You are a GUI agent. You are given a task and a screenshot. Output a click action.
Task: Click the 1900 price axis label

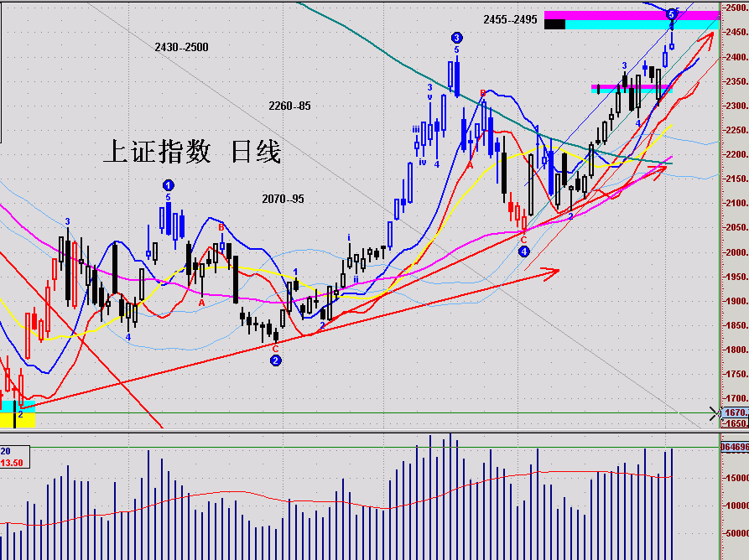[x=737, y=301]
